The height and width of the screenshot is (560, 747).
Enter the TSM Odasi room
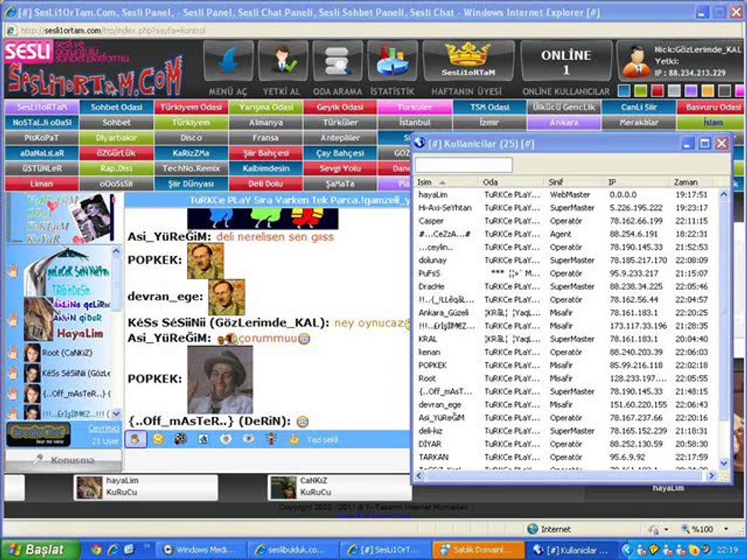coord(489,107)
